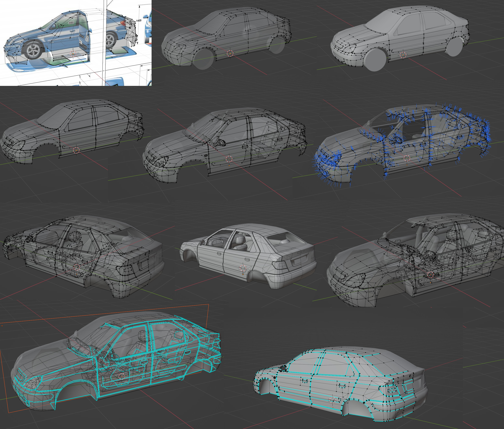The height and width of the screenshot is (429, 504).
Task: Click the 3D cursor on solid rear-view car
Action: (x=243, y=268)
